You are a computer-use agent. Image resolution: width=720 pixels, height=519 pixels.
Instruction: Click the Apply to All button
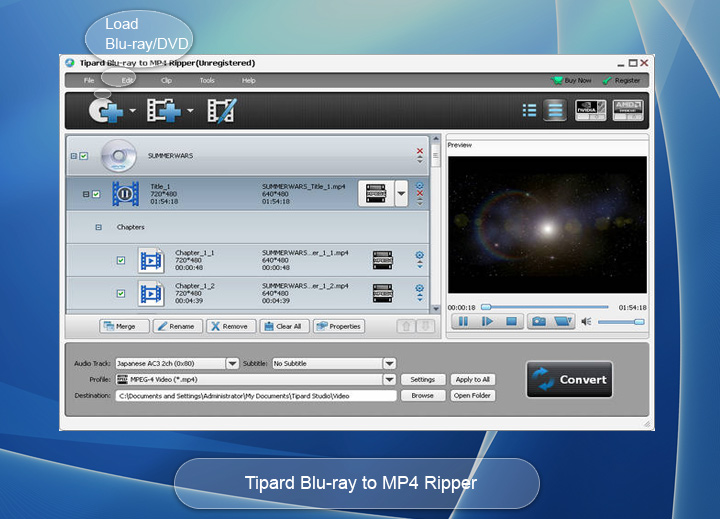pos(472,379)
